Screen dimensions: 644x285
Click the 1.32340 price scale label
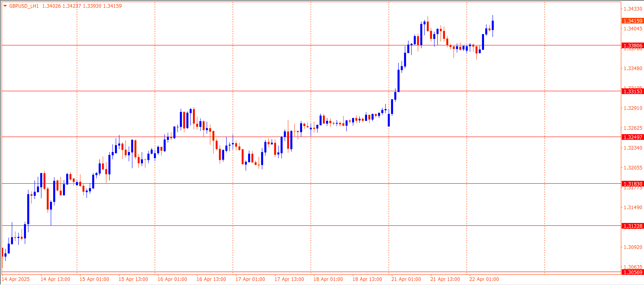point(633,148)
